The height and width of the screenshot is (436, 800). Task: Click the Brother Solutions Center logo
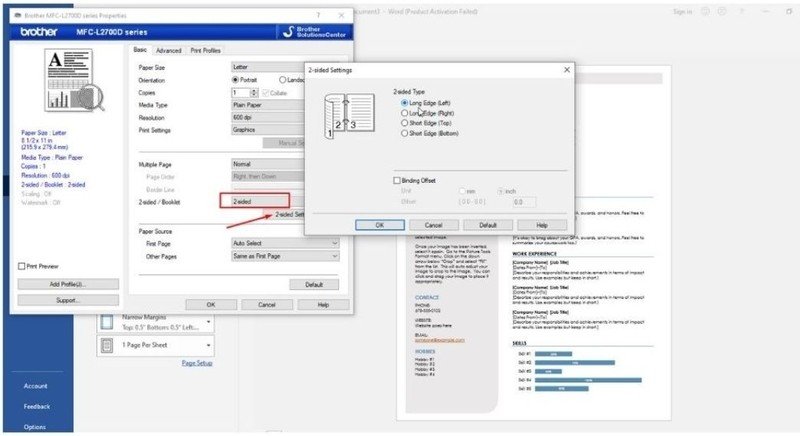click(313, 33)
